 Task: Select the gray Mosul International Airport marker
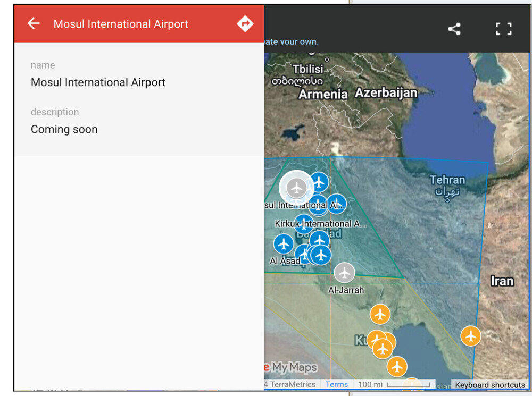[296, 188]
